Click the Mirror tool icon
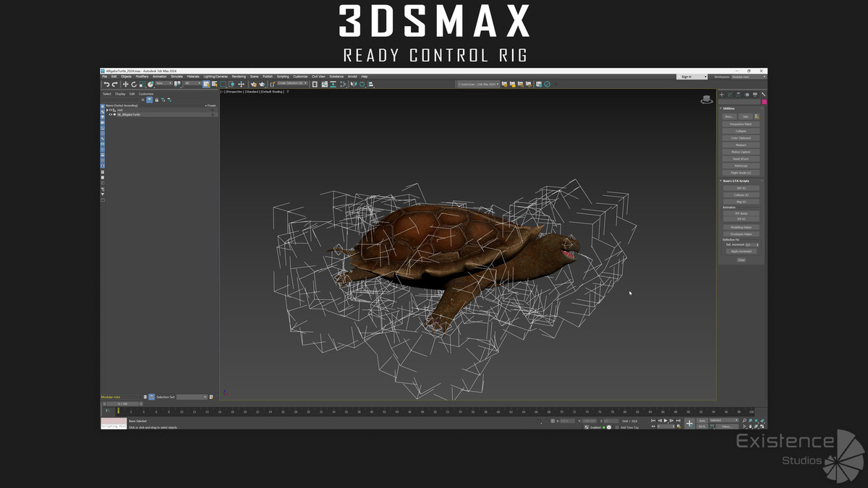This screenshot has width=868, height=488. tap(353, 84)
